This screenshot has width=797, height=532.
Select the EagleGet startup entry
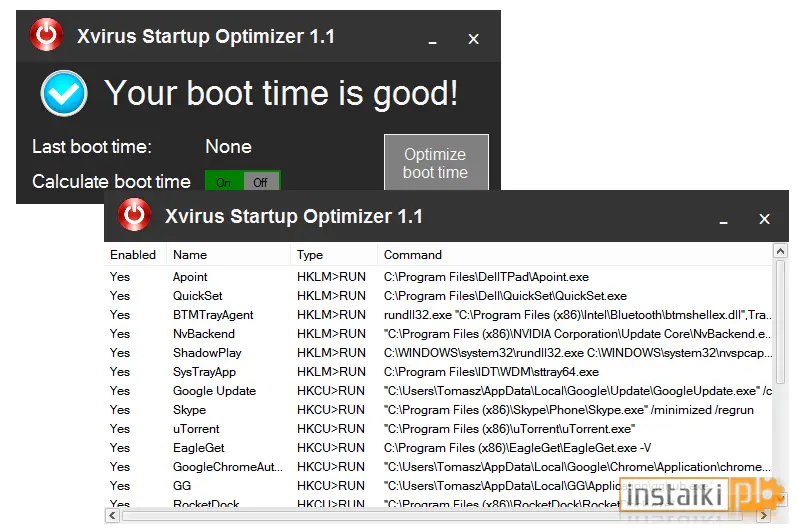pos(439,448)
